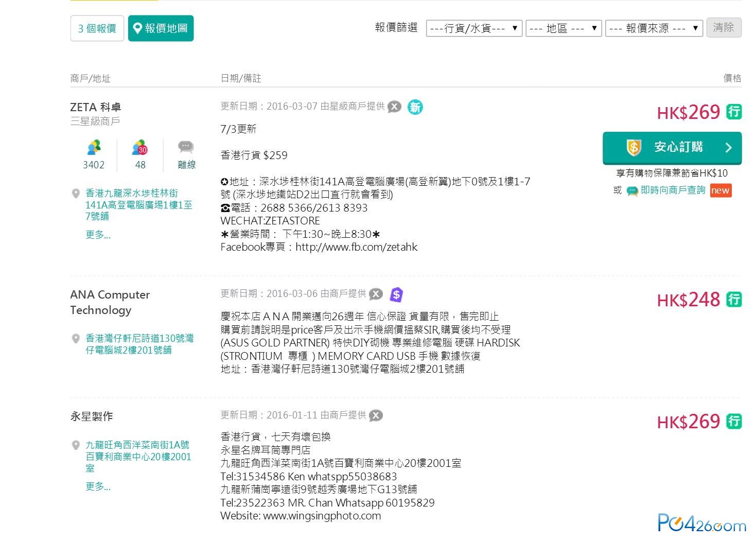Open ZETA address 深水埗桂林街 link
756x541 pixels.
139,204
